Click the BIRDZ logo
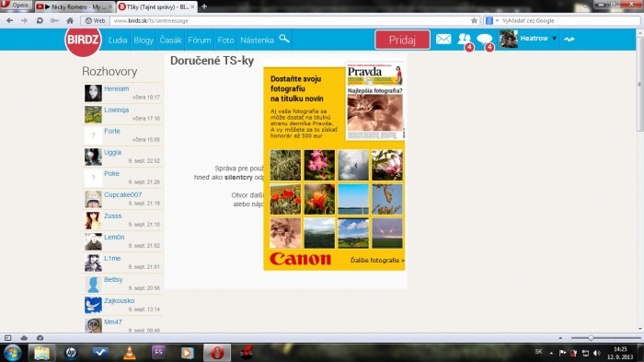The height and width of the screenshot is (362, 644). pyautogui.click(x=83, y=40)
